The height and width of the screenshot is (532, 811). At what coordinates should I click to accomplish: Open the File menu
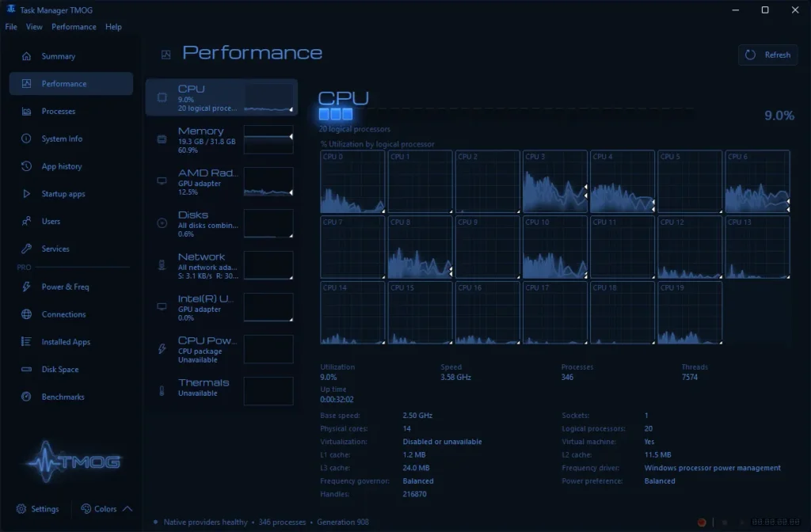tap(11, 27)
